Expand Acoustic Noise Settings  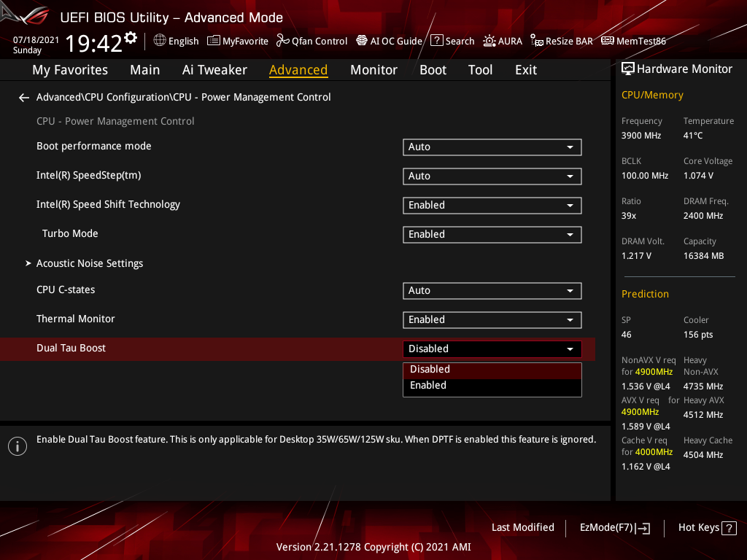coord(89,263)
